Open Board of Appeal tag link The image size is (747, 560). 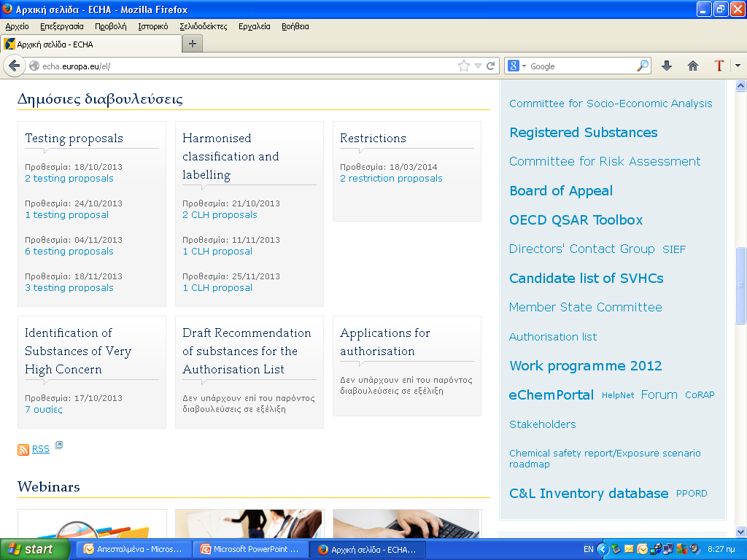[x=561, y=191]
